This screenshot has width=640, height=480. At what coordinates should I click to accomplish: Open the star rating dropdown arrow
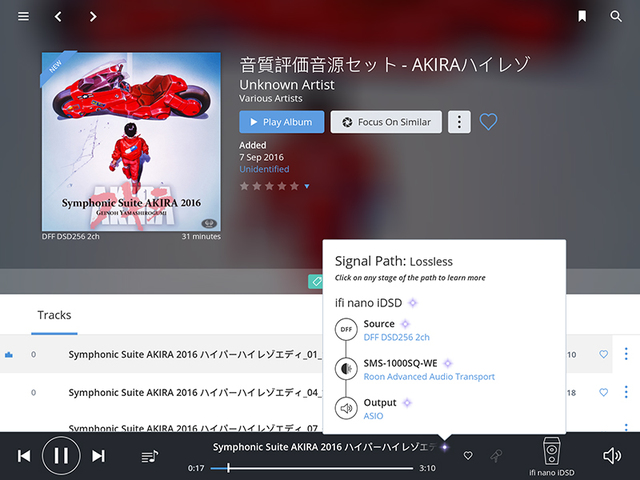pos(307,187)
